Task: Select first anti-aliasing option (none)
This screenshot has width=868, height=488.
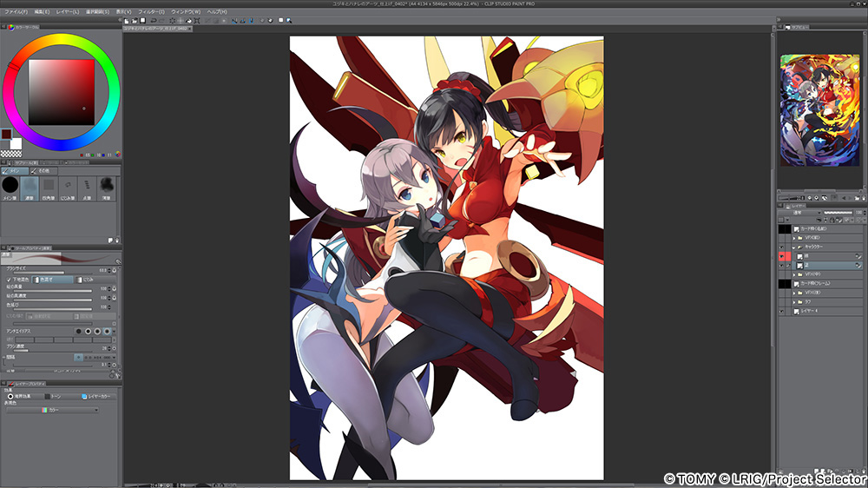Action: coord(79,331)
